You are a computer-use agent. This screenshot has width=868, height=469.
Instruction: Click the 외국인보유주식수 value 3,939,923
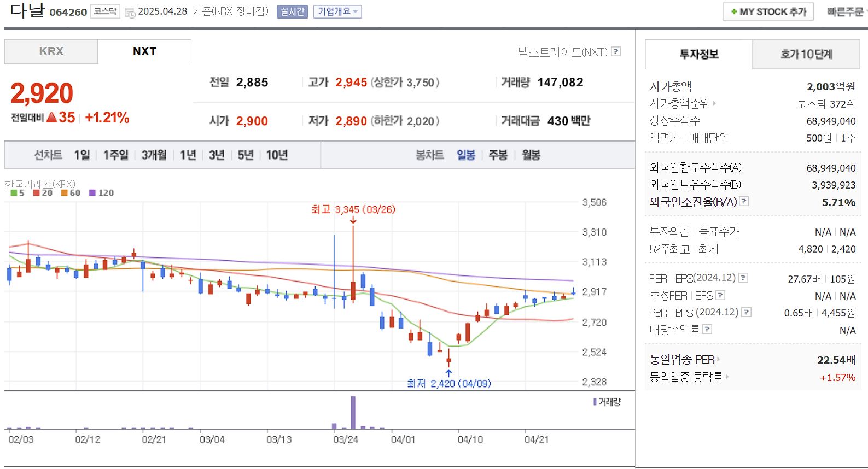[834, 185]
